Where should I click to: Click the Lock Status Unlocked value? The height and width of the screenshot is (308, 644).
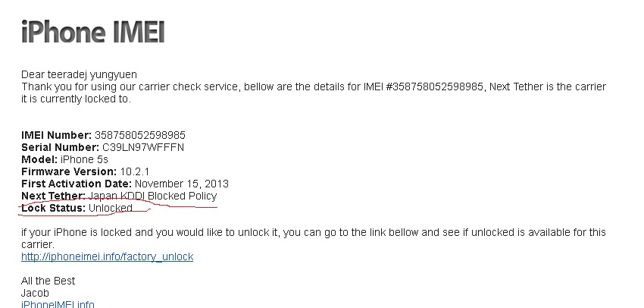(111, 208)
